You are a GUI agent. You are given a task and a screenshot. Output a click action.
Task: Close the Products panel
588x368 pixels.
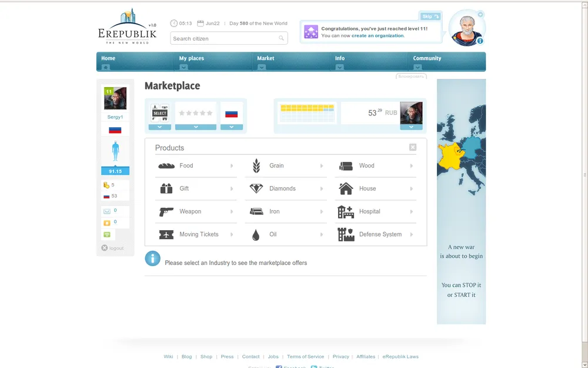tap(413, 147)
